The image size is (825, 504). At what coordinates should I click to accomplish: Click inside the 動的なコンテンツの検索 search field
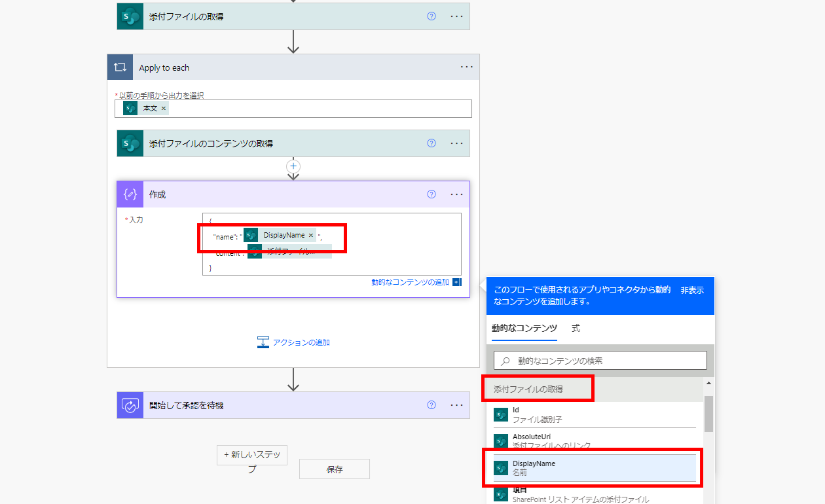click(x=600, y=360)
